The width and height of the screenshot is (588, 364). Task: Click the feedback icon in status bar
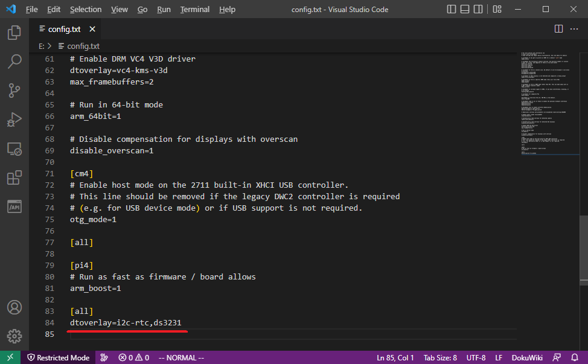[557, 357]
